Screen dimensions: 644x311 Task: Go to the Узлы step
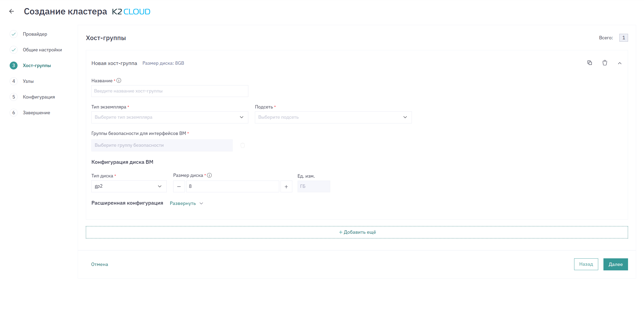click(x=28, y=81)
